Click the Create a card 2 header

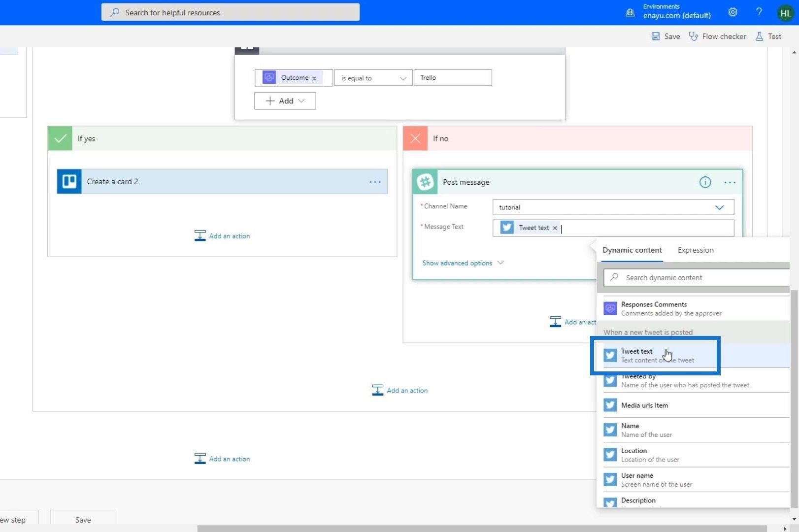click(x=222, y=182)
